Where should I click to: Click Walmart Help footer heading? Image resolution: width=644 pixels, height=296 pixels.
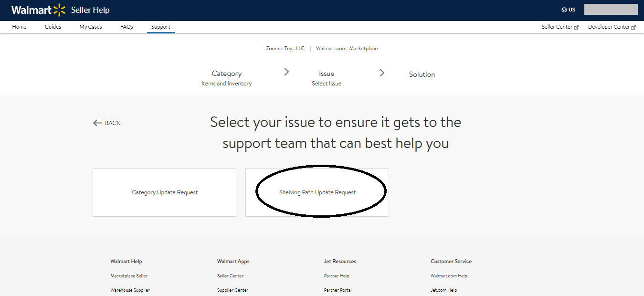[126, 261]
